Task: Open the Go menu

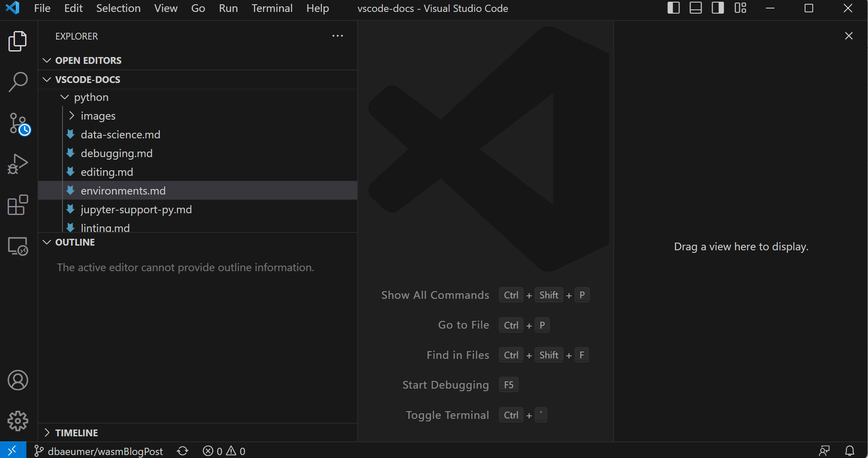Action: click(198, 8)
